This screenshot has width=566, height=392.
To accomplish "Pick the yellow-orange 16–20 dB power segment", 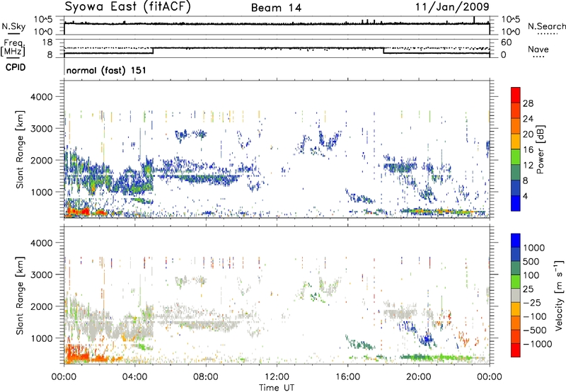I will click(x=516, y=142).
